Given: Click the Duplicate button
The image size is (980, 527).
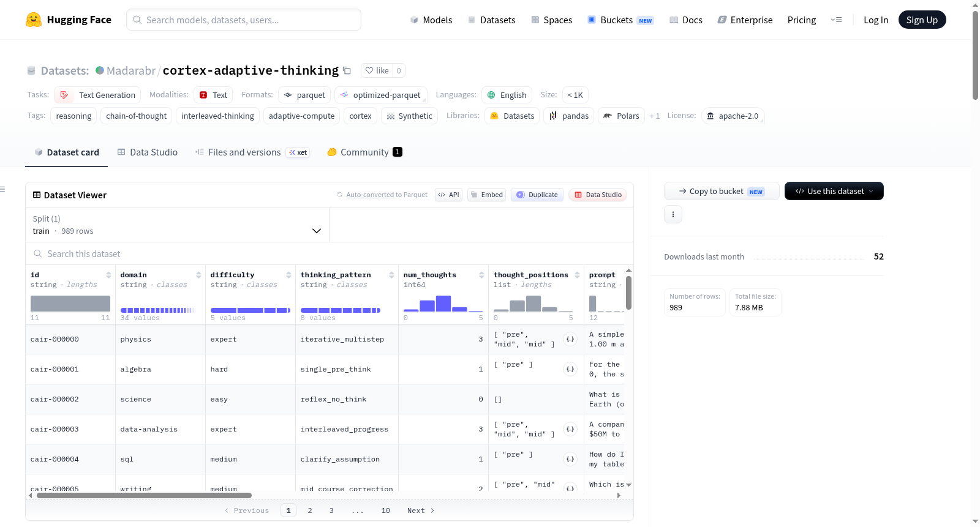Looking at the screenshot, I should (x=537, y=195).
